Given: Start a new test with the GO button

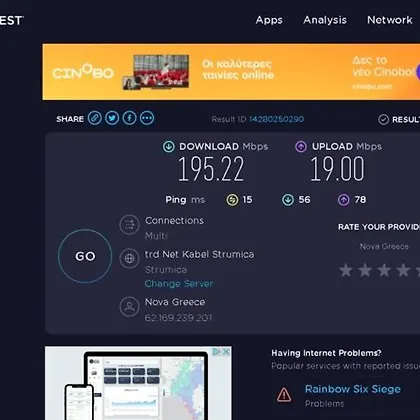Looking at the screenshot, I should [85, 256].
